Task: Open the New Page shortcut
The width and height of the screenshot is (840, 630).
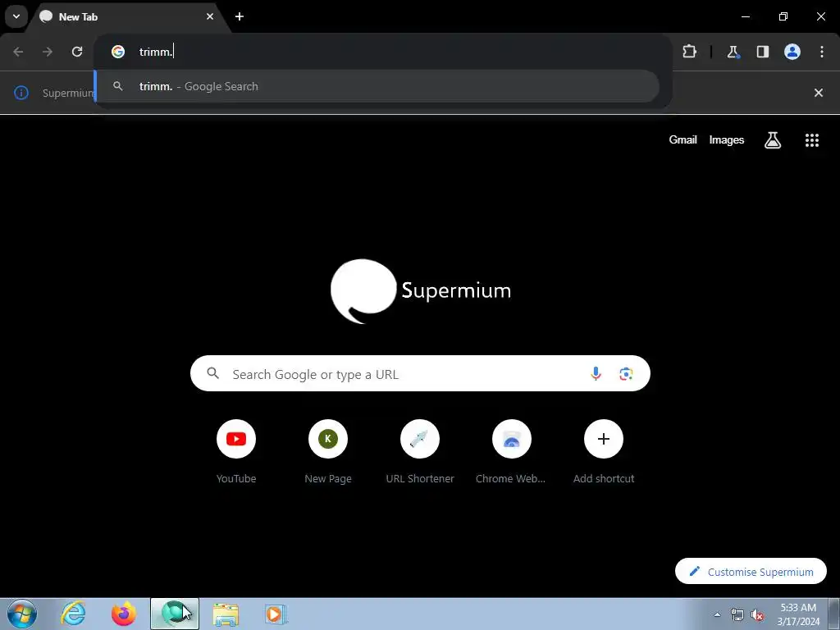Action: coord(328,452)
